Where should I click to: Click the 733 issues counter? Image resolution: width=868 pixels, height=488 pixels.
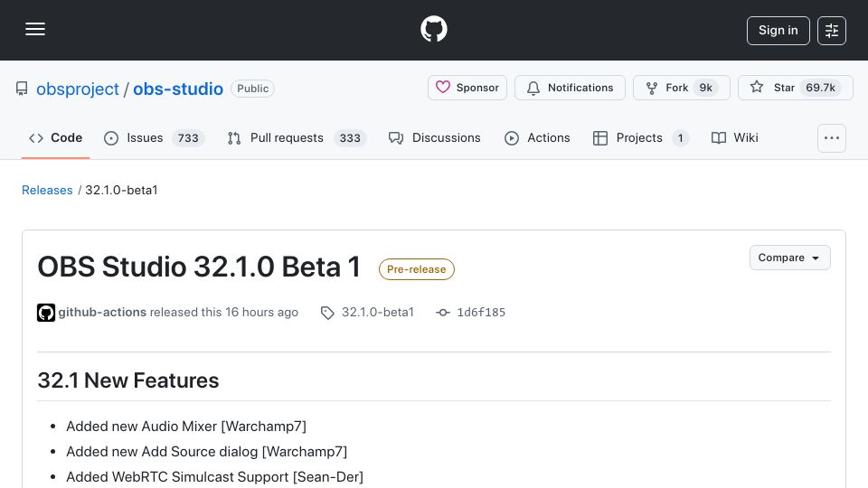click(x=188, y=137)
